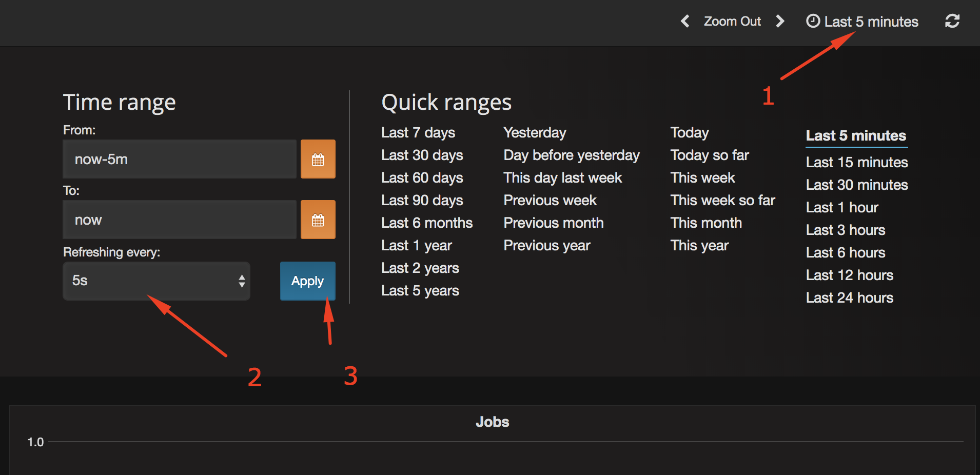Image resolution: width=980 pixels, height=475 pixels.
Task: Select This week so far range
Action: click(x=722, y=200)
